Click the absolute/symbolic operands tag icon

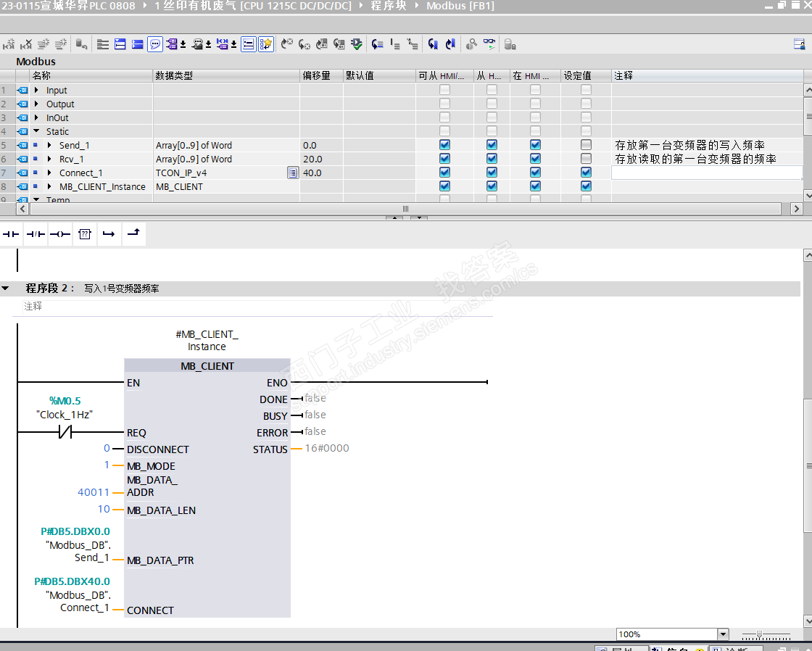(173, 44)
